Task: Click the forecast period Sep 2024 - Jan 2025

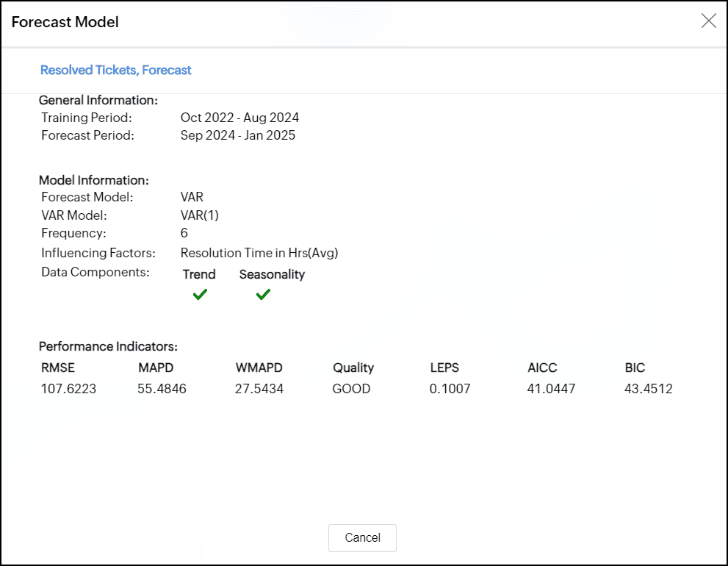Action: point(238,135)
